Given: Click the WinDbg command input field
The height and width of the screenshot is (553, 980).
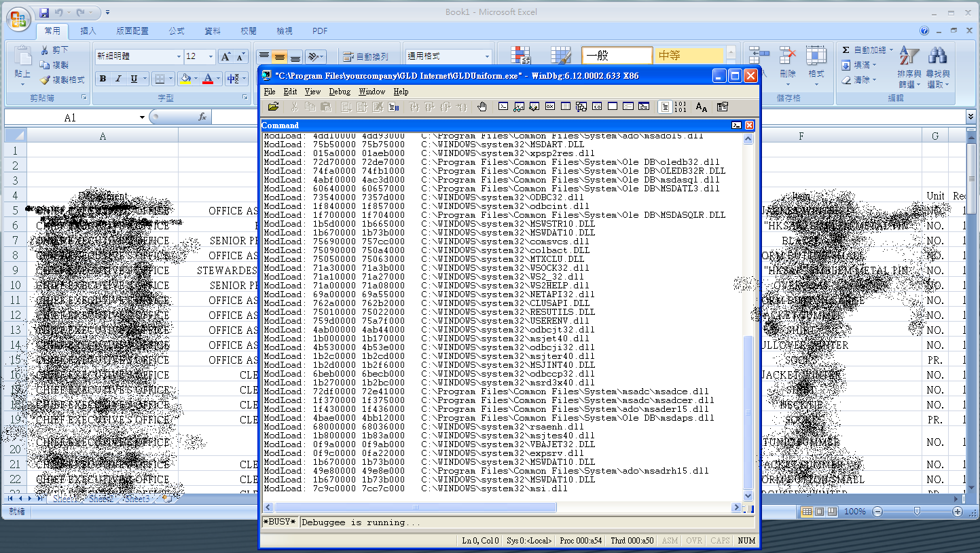Looking at the screenshot, I should (527, 522).
